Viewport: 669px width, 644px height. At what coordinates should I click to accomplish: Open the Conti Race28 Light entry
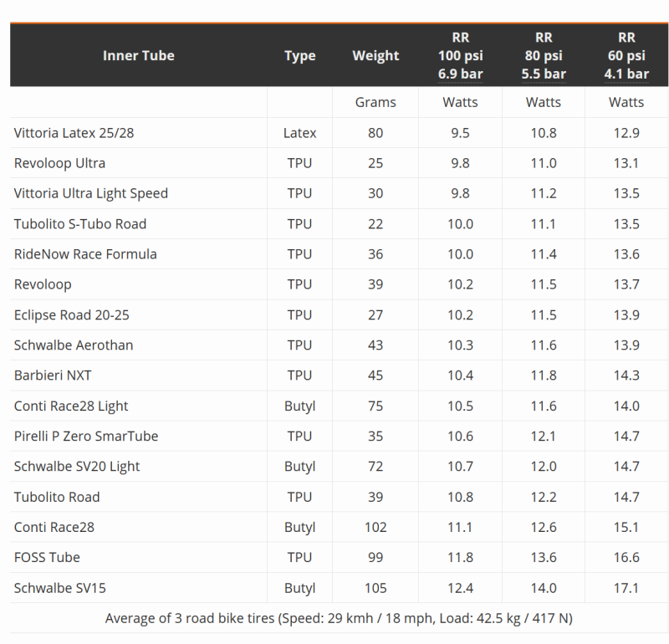coord(71,406)
